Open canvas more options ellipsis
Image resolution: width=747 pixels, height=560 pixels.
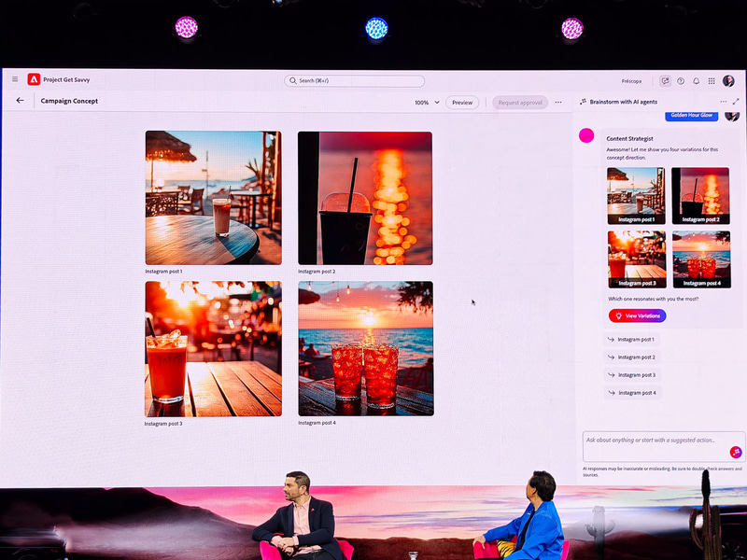[x=558, y=103]
